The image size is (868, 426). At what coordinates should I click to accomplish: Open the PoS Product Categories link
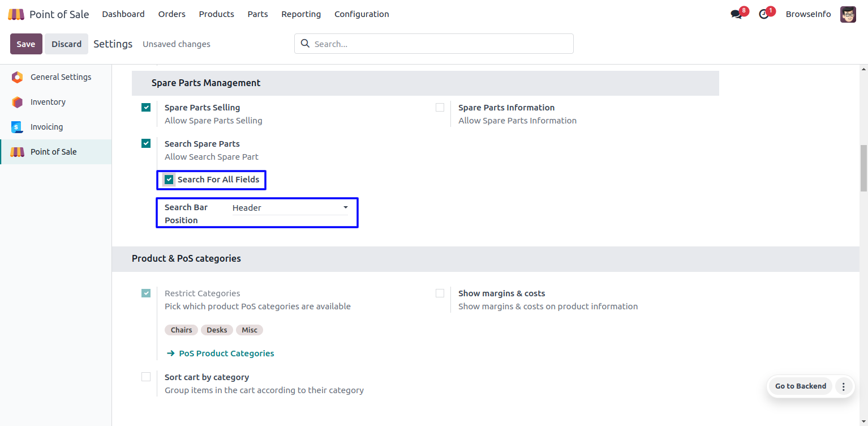(x=226, y=353)
